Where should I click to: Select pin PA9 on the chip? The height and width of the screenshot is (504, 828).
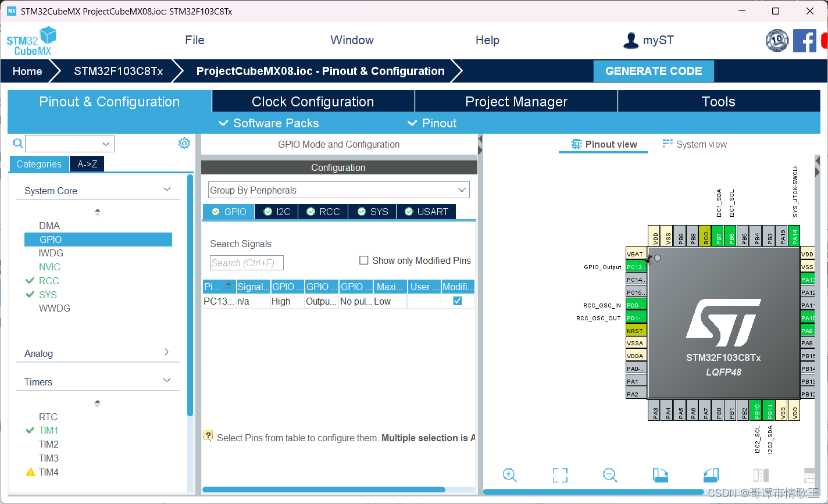tap(808, 331)
